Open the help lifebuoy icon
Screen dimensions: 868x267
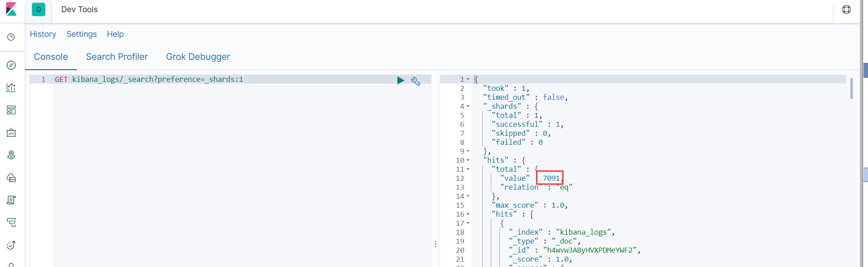point(846,9)
